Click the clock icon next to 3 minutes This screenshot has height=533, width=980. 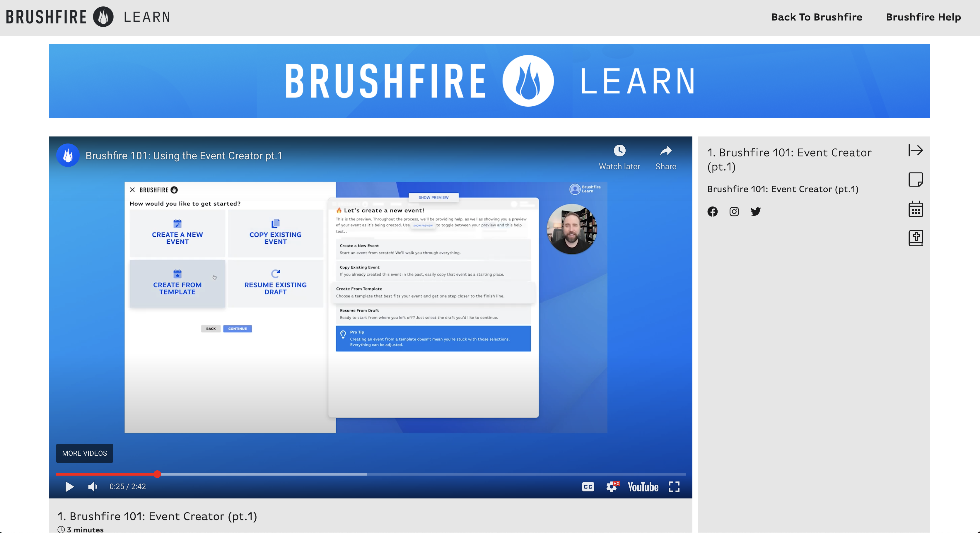(61, 529)
